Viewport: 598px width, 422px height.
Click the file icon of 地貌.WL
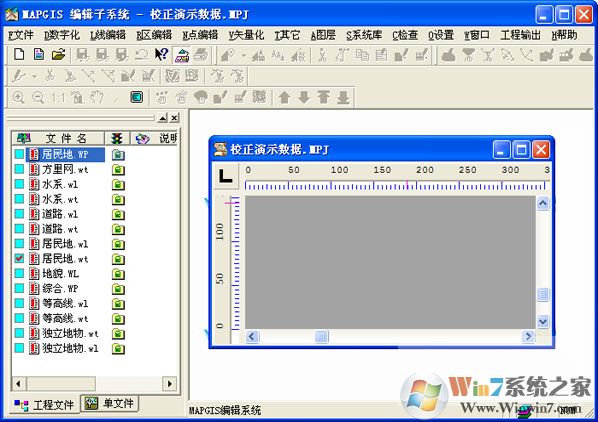tap(34, 274)
